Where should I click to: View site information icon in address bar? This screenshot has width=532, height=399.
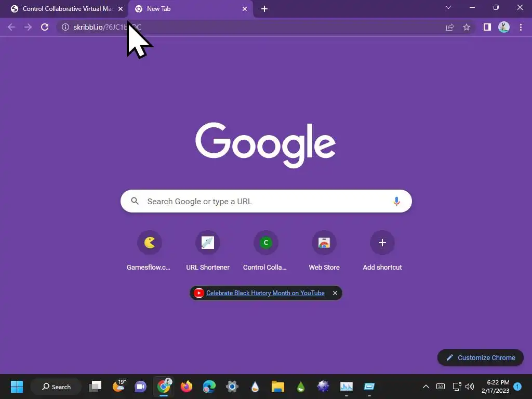click(x=65, y=27)
